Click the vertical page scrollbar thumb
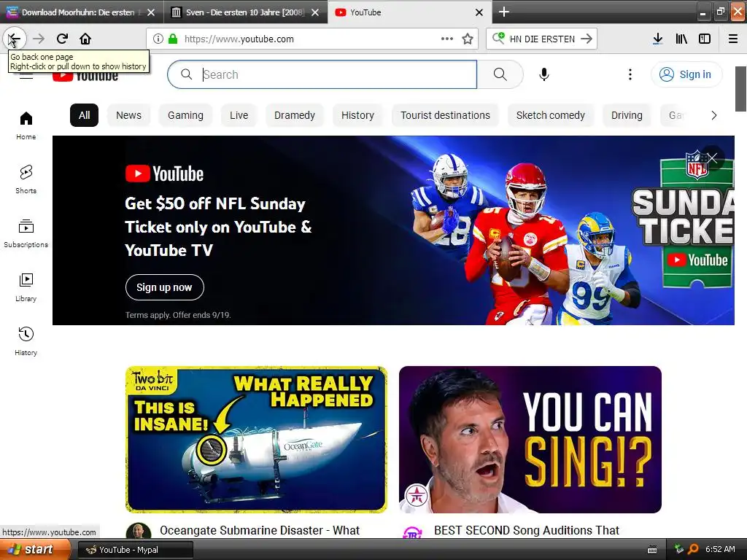Viewport: 747px width, 560px height. (x=741, y=89)
